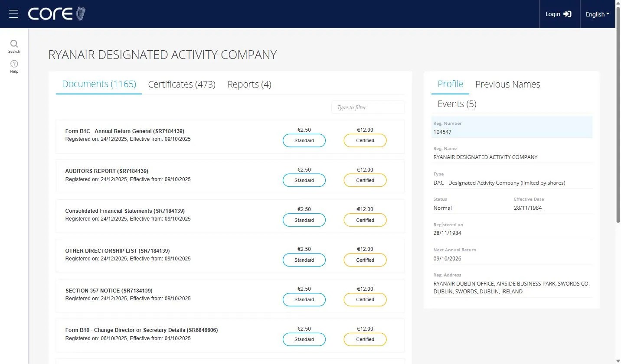Image resolution: width=621 pixels, height=364 pixels.
Task: Buy Standard copy of Form B1C Annual Return
Action: pyautogui.click(x=304, y=140)
